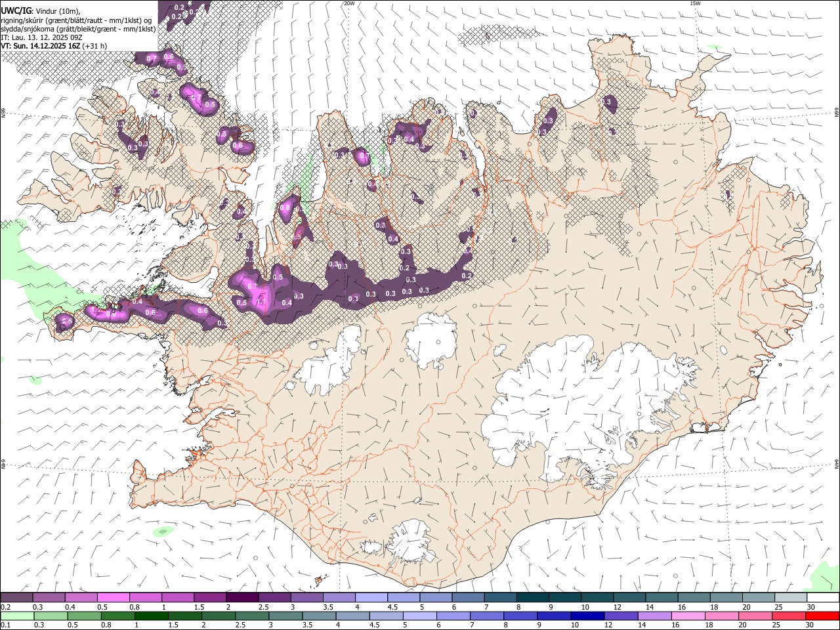
Task: Select the lower-row grey-green swatch labeled 3
Action: coord(285,616)
